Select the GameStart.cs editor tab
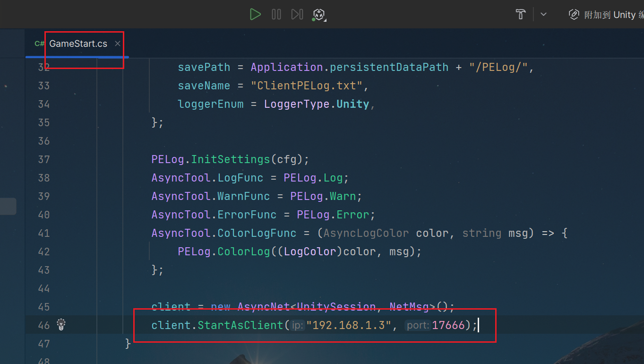Viewport: 644px width, 364px height. pyautogui.click(x=78, y=43)
